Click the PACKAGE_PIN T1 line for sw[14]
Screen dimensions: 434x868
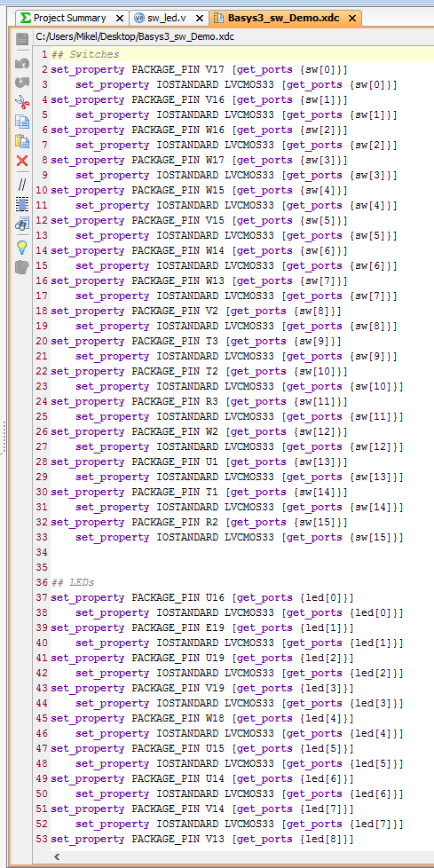point(200,492)
